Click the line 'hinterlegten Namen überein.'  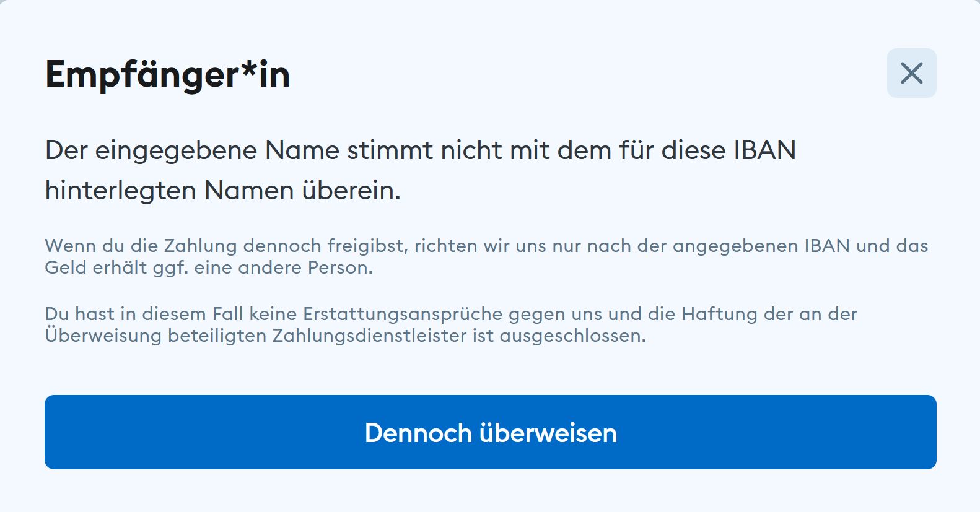pos(223,190)
